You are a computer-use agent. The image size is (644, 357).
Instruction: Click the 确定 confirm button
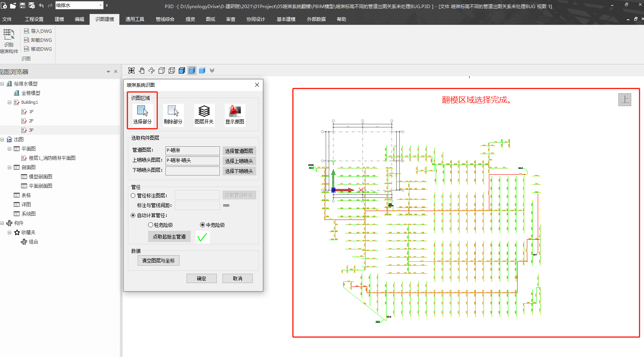point(201,278)
